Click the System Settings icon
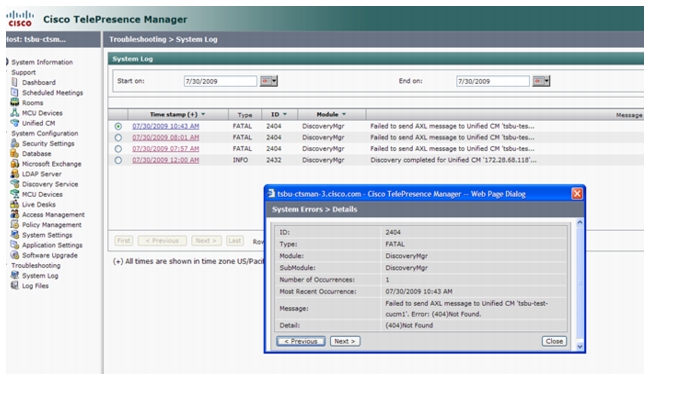Image resolution: width=681 pixels, height=393 pixels. [15, 235]
